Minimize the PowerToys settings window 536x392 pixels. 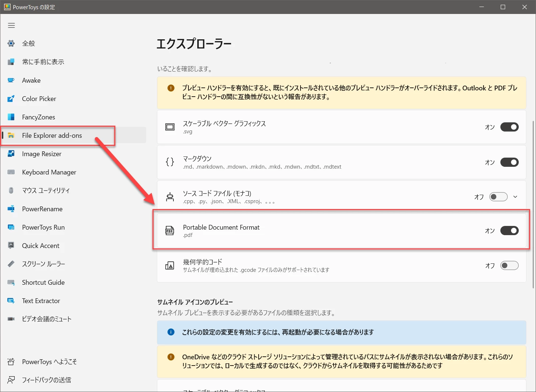(x=482, y=7)
